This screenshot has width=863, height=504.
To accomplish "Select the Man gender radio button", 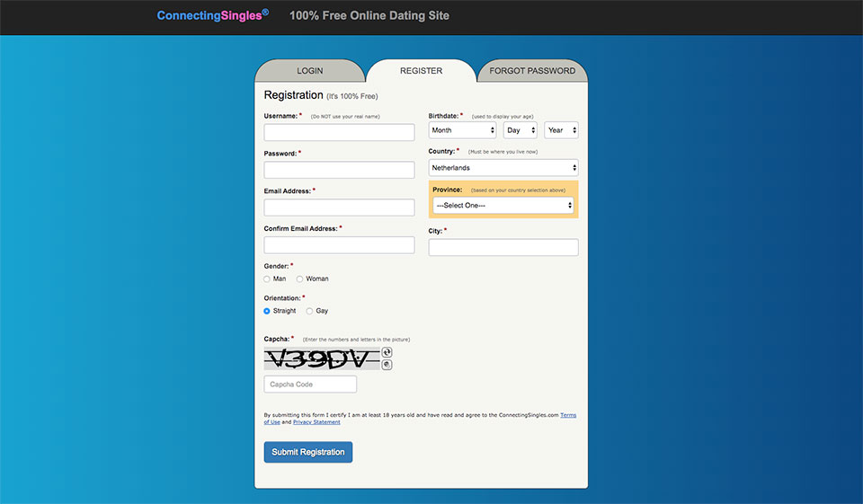I will (x=267, y=279).
